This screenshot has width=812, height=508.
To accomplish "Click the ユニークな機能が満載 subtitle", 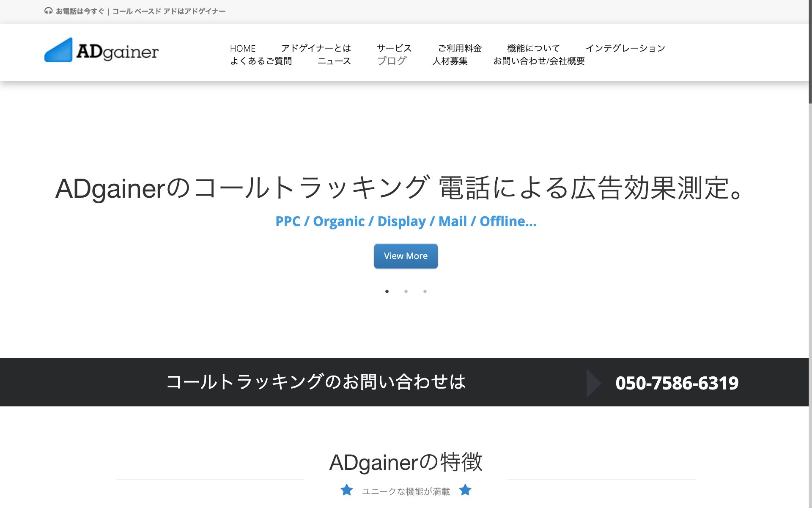I will pyautogui.click(x=406, y=491).
